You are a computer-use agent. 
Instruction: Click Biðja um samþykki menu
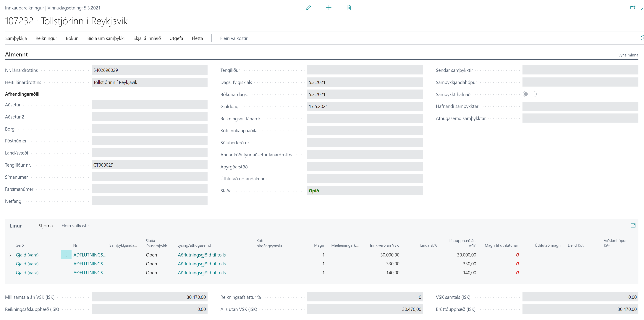pyautogui.click(x=106, y=38)
